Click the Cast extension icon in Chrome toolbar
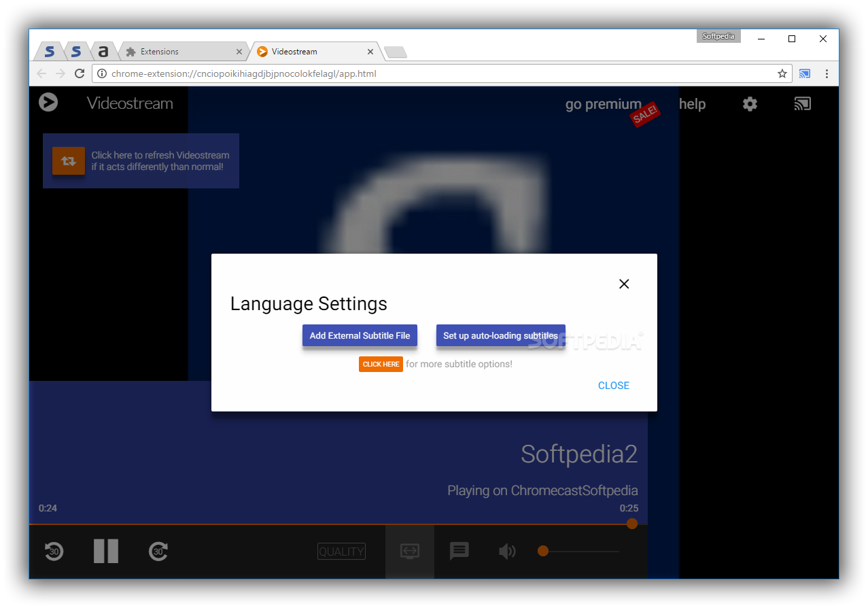868x608 pixels. [x=805, y=73]
